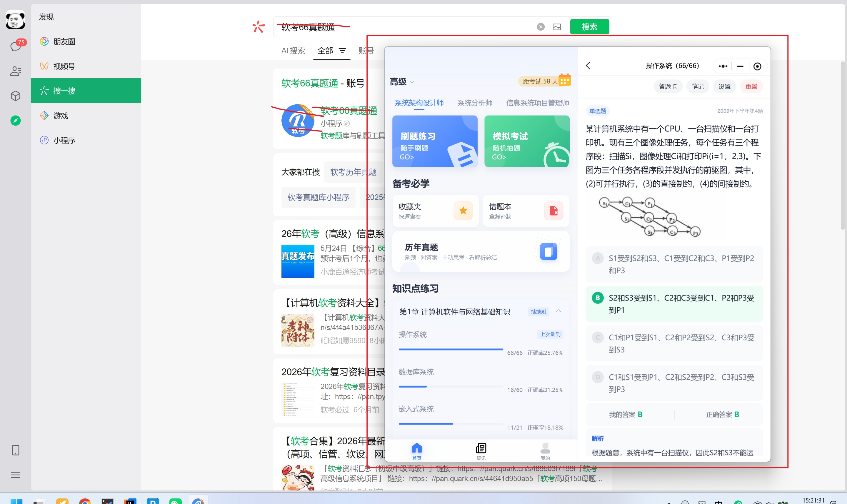Open 设置 settings button
The image size is (847, 504).
pos(724,86)
